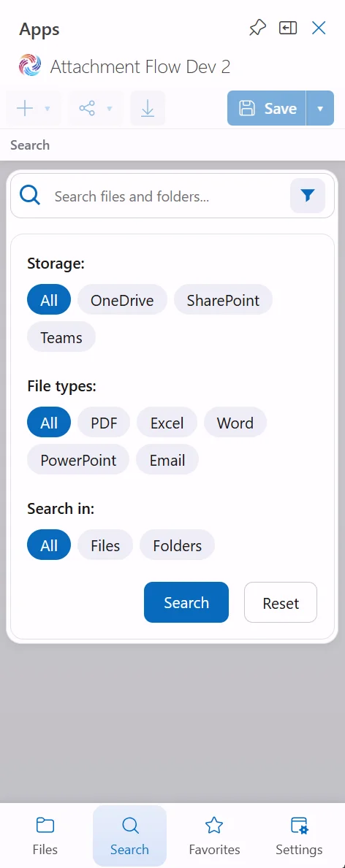Click the Attachment Flow Dev 2 logo

30,66
